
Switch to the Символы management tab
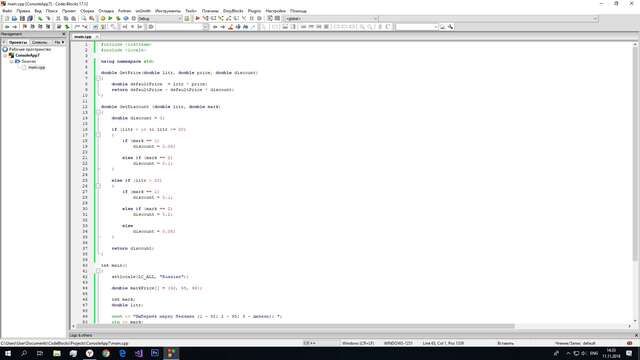(40, 42)
